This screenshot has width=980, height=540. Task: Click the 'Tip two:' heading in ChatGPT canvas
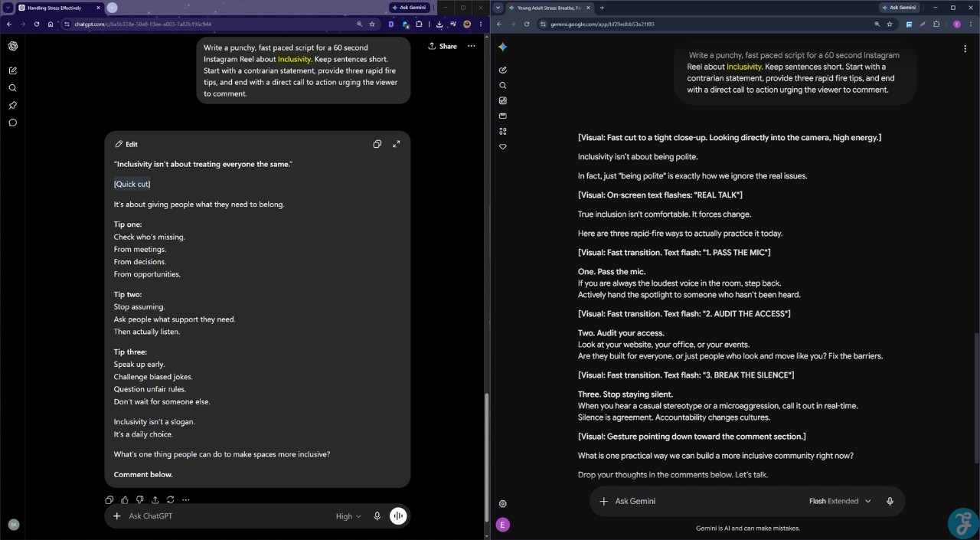(128, 294)
